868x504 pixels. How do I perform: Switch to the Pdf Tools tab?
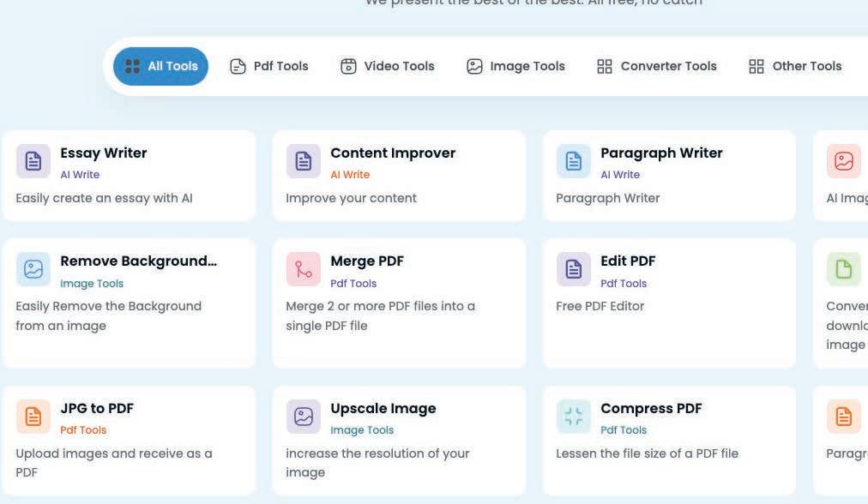[269, 66]
